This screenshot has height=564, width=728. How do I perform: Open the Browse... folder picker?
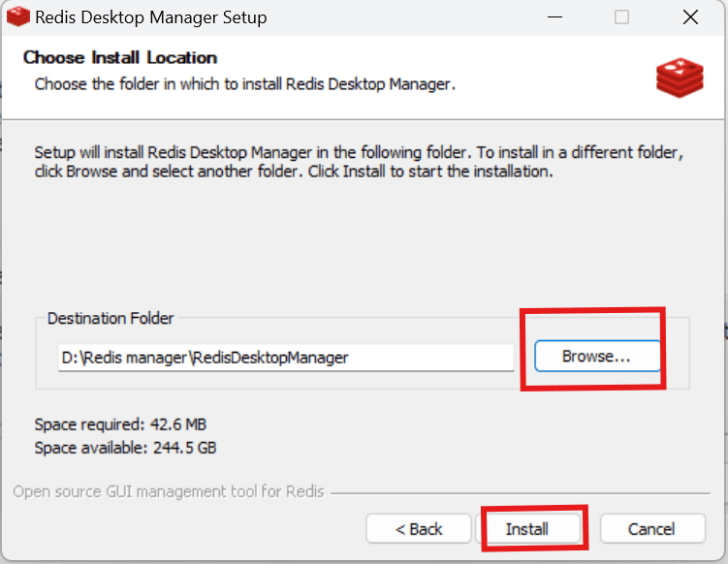597,356
